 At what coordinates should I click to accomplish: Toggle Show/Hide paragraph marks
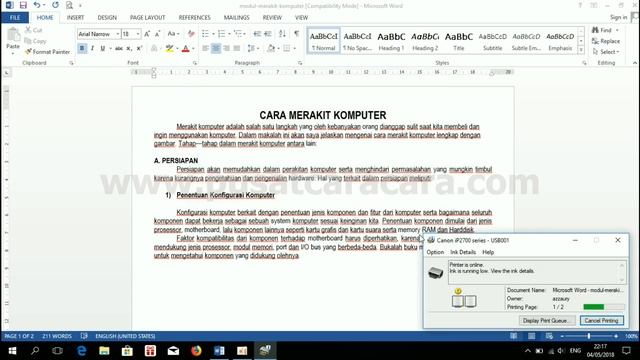[x=297, y=33]
